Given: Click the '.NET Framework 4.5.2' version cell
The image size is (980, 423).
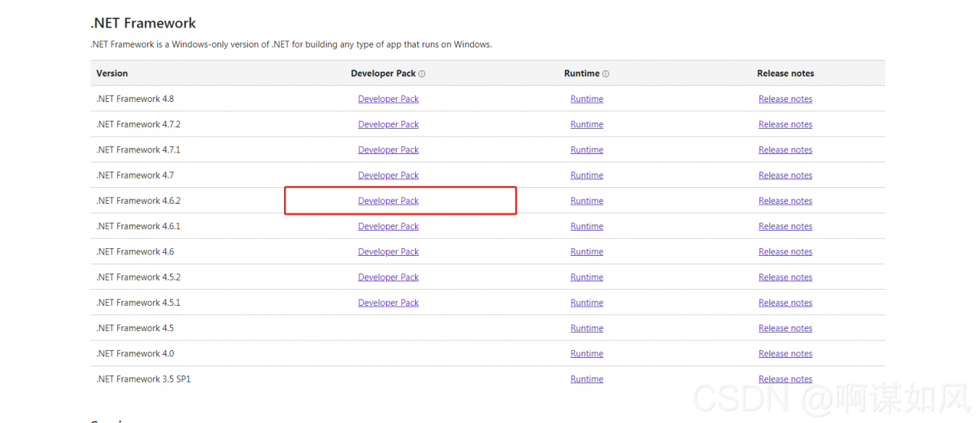Looking at the screenshot, I should 139,277.
